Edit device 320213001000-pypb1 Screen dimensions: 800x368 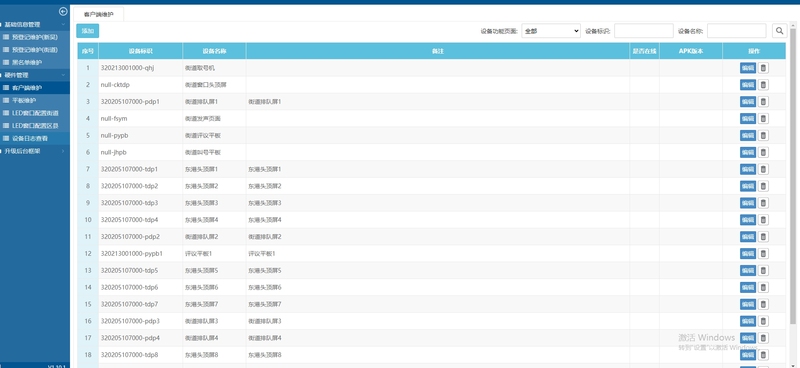(747, 253)
